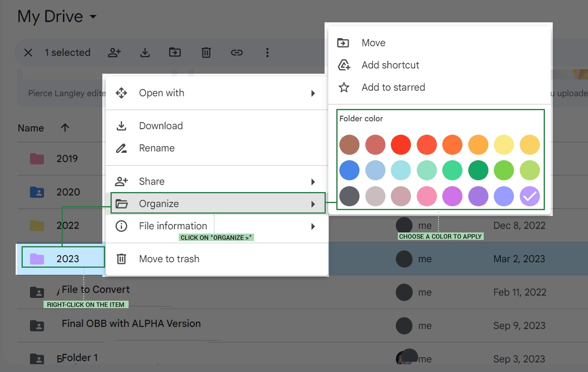Copy link using the link icon
The height and width of the screenshot is (372, 588).
(x=237, y=52)
